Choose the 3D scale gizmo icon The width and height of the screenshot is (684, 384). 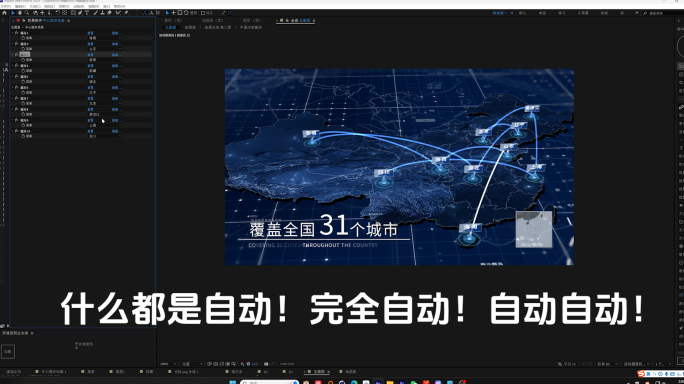(180, 13)
